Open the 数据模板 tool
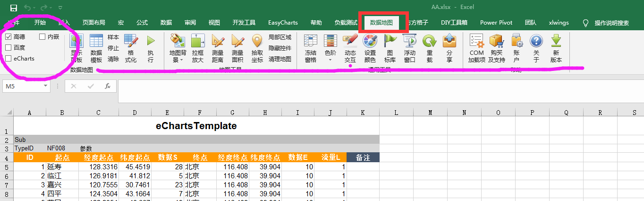644x201 pixels. tap(96, 48)
